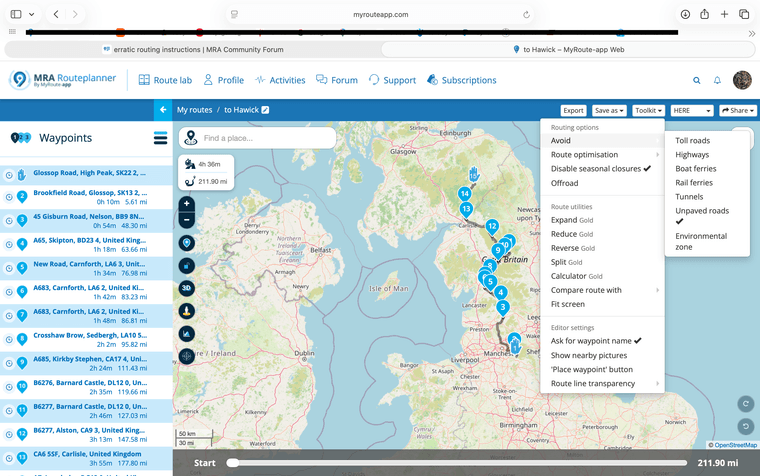The image size is (760, 476).
Task: Click the route progress slider handle
Action: coord(233,463)
